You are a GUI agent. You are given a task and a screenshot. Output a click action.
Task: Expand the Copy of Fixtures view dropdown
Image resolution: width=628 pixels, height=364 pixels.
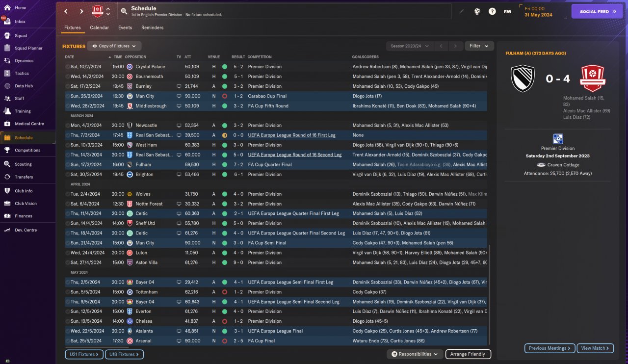[114, 46]
